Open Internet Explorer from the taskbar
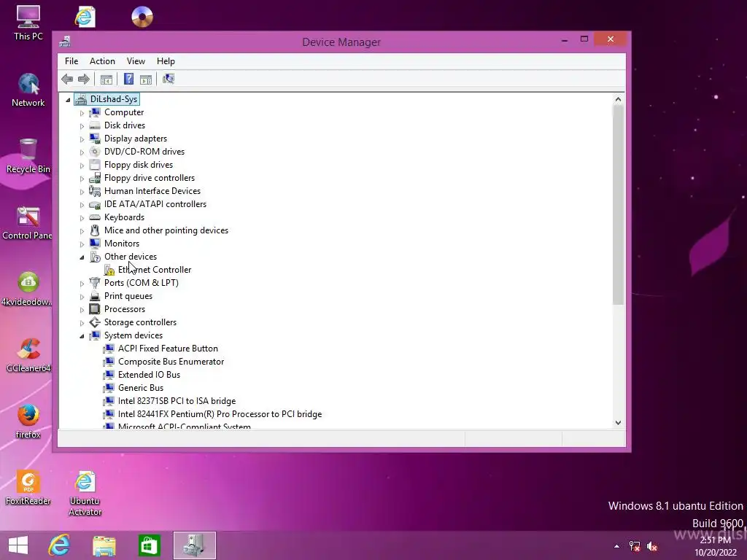Viewport: 747px width, 560px height. pyautogui.click(x=59, y=545)
